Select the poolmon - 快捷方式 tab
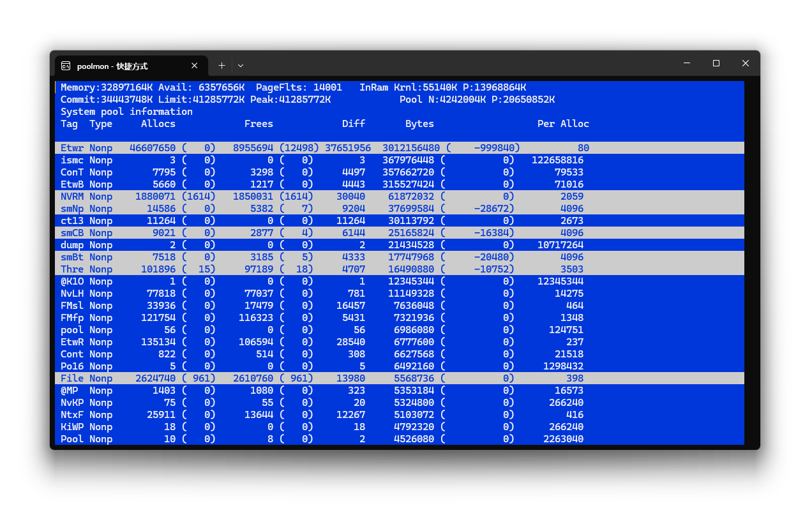Viewport: 812px width, 508px height. (132, 66)
